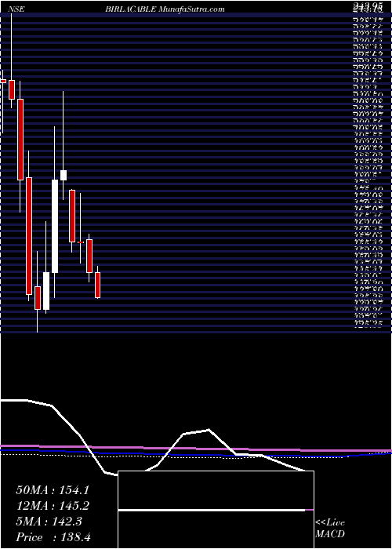Select the last red candlestick on the chart
The image size is (392, 549).
tap(98, 285)
